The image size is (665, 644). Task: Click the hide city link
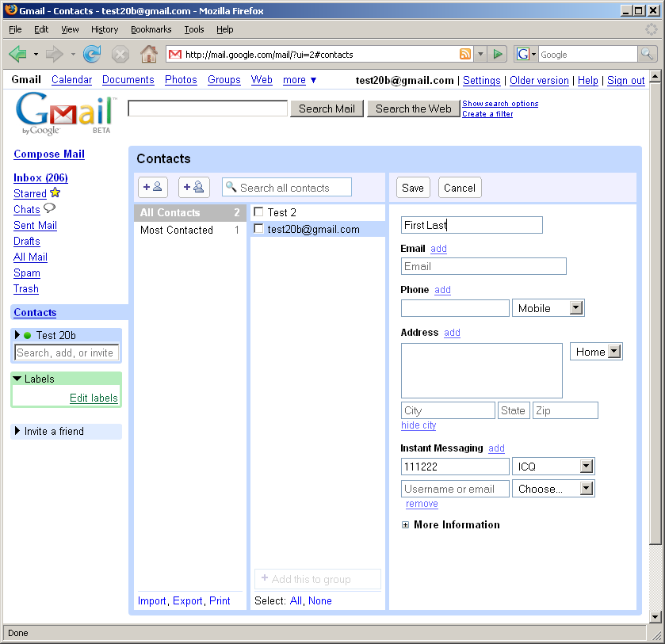pyautogui.click(x=418, y=425)
